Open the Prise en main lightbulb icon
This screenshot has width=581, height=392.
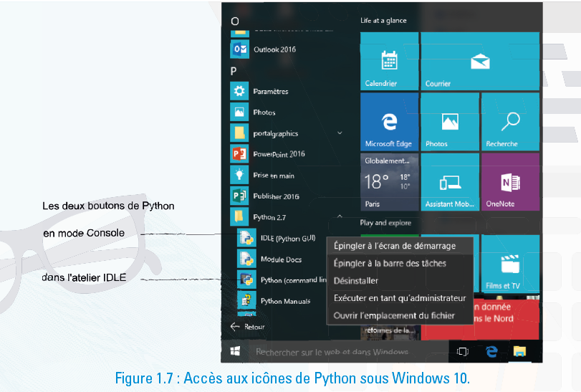[239, 175]
